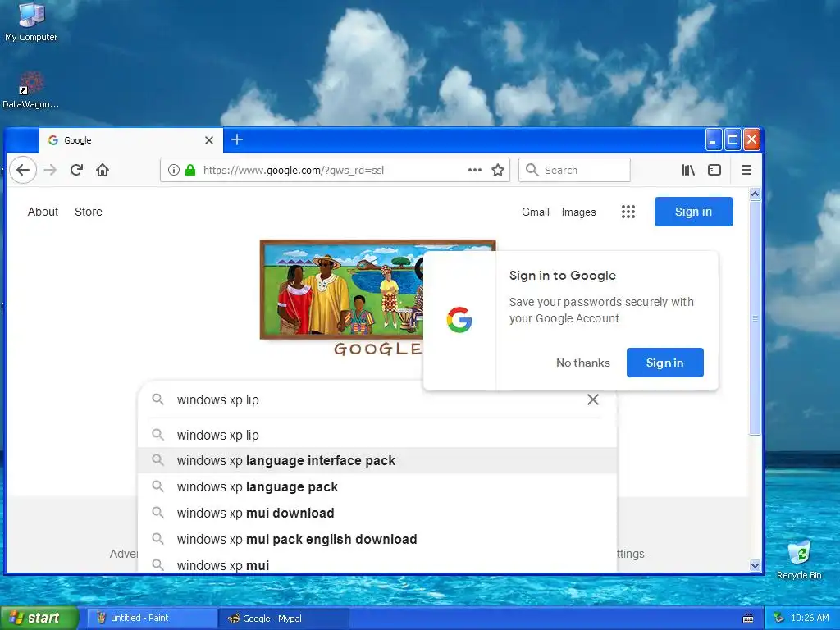Go back using the browser back arrow
The image size is (840, 630).
coord(22,171)
